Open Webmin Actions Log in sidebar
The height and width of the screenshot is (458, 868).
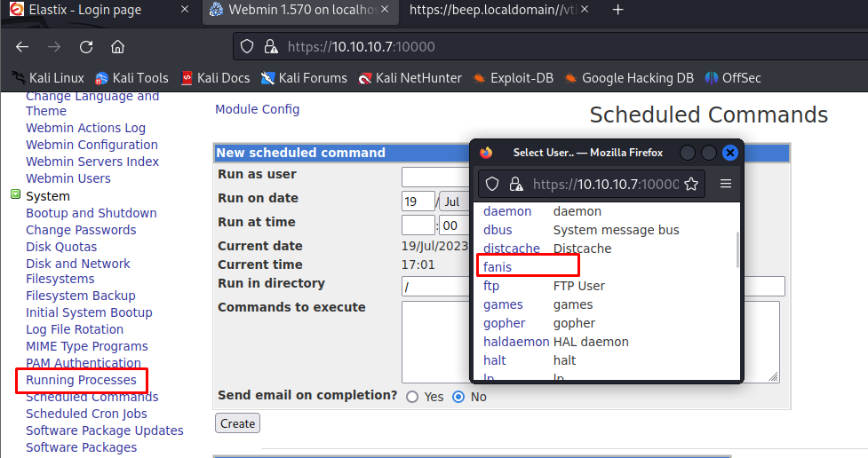(x=86, y=128)
